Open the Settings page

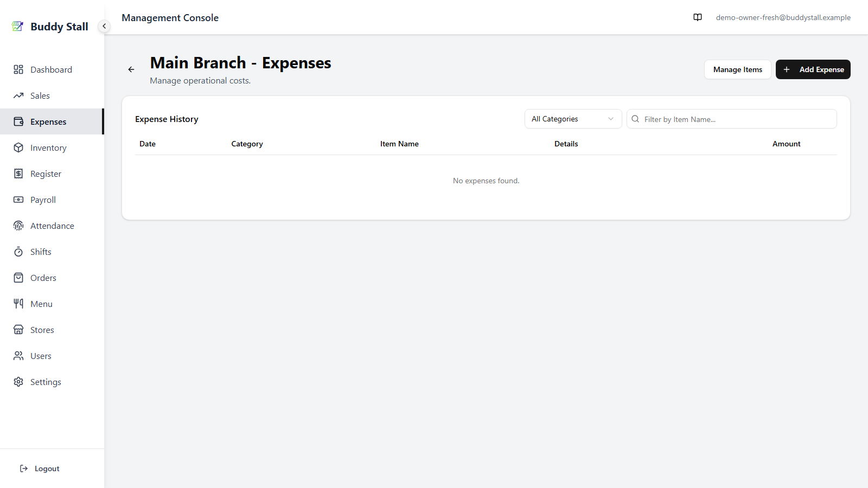[x=52, y=382]
